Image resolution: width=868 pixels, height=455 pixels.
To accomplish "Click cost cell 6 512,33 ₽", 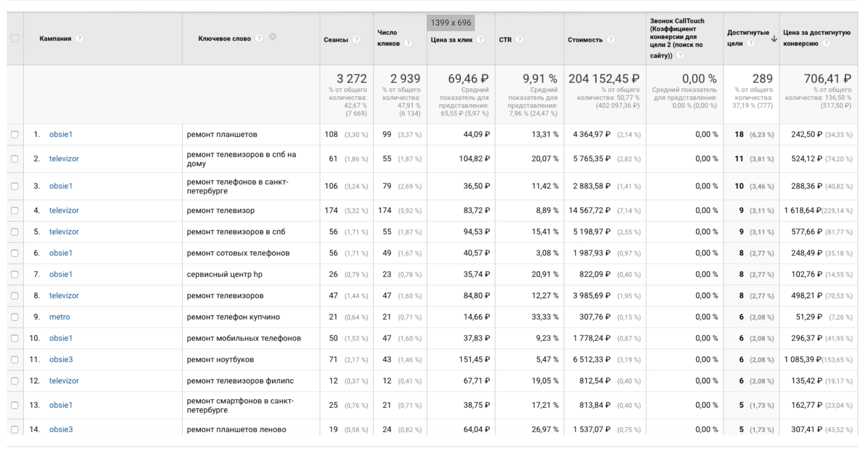I will [592, 360].
